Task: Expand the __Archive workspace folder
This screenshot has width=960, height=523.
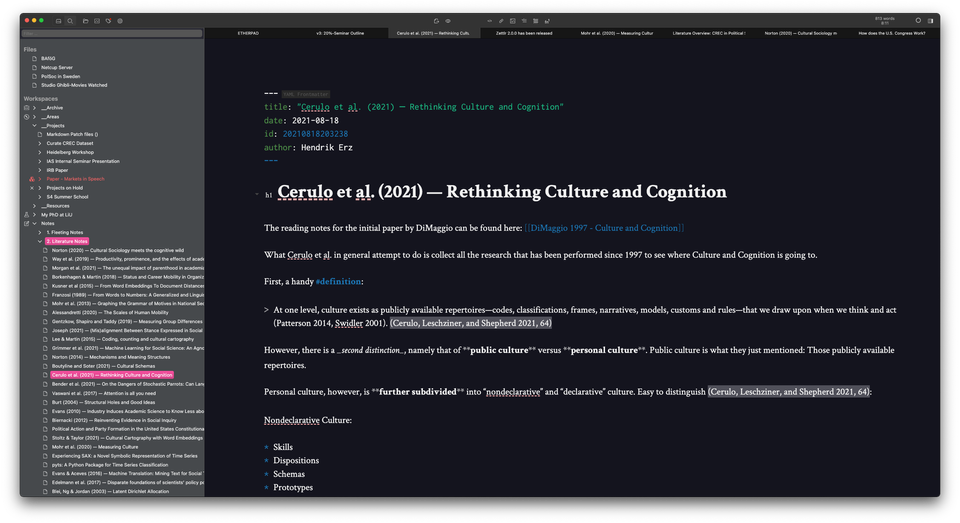Action: 35,108
